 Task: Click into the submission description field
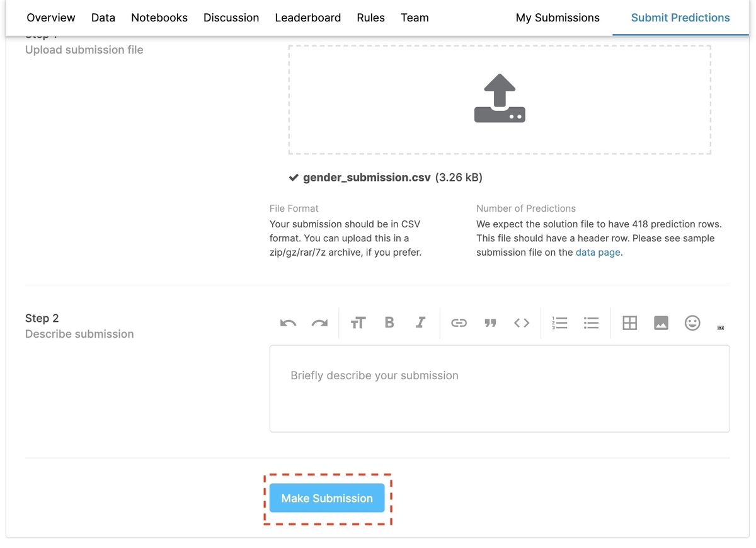point(500,389)
